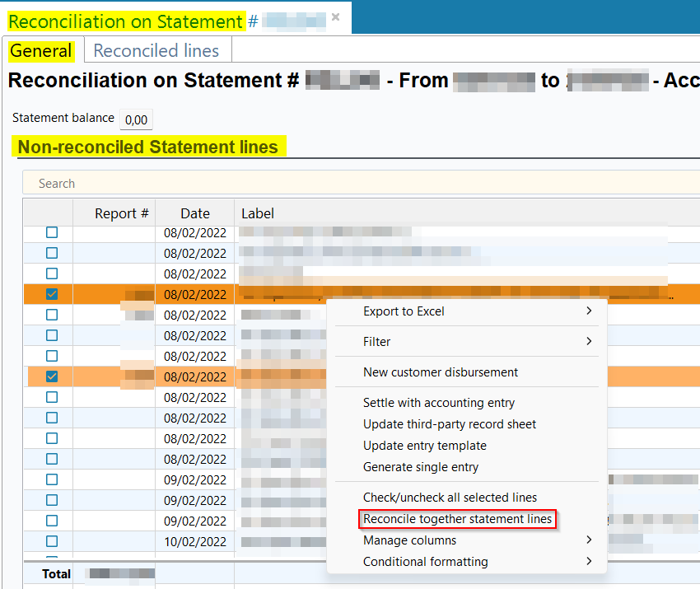
Task: Click the Statement balance value field
Action: click(x=136, y=119)
